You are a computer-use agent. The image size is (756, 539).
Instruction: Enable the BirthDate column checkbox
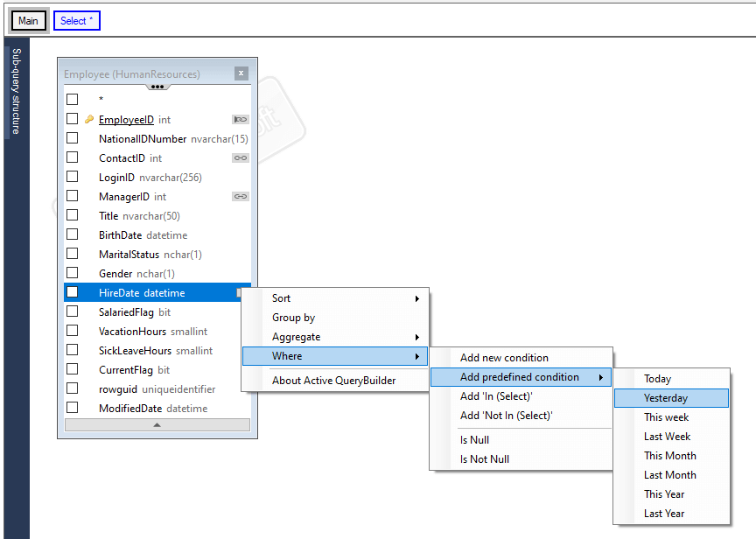coord(72,234)
